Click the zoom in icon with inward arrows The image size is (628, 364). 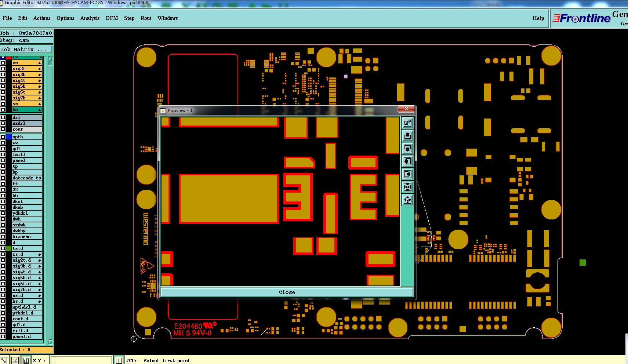click(x=407, y=187)
